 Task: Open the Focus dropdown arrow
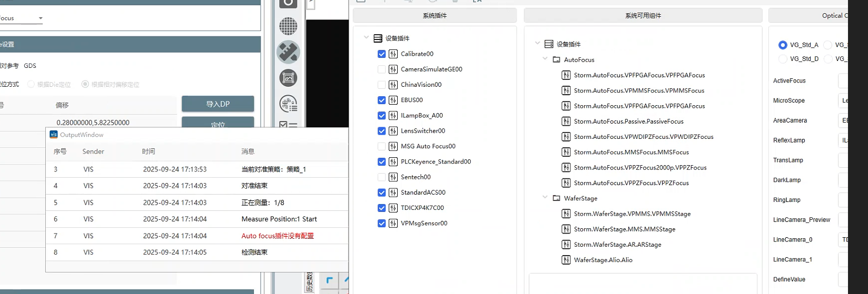pyautogui.click(x=41, y=18)
